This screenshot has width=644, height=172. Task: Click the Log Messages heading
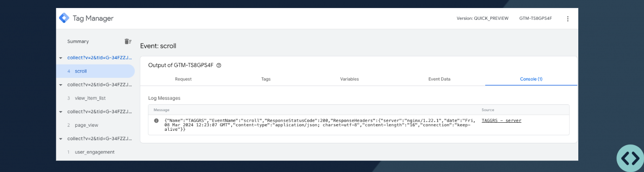[x=165, y=98]
